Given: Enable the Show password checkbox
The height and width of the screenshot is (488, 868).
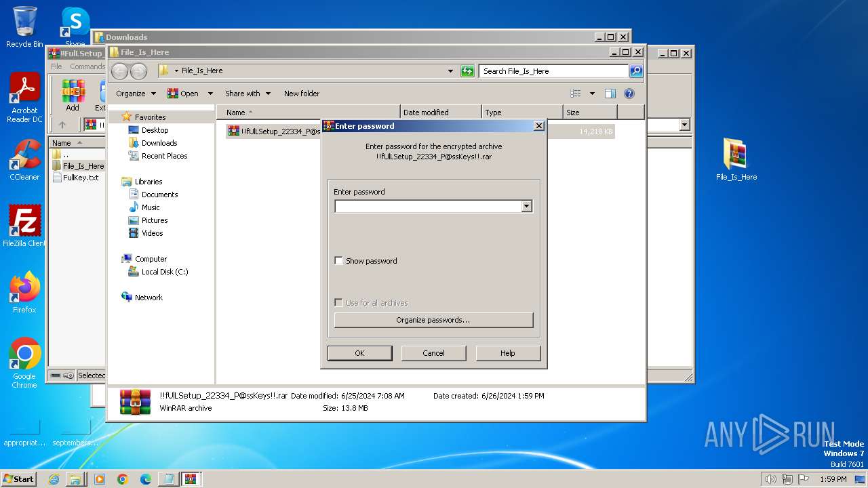Looking at the screenshot, I should [x=338, y=261].
